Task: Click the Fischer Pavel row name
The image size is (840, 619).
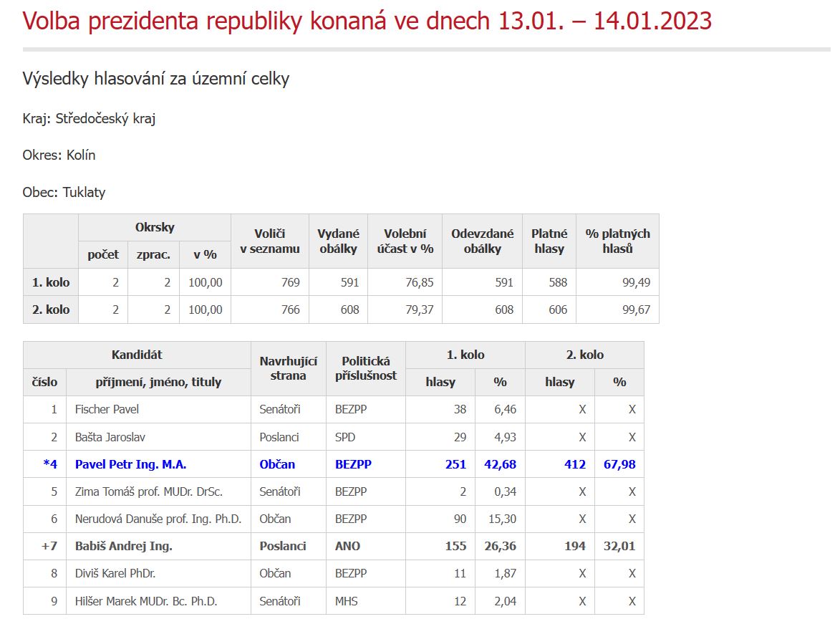Action: point(107,410)
